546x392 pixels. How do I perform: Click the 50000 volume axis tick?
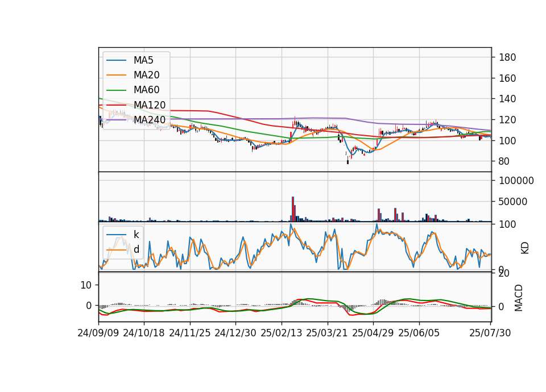(x=513, y=202)
